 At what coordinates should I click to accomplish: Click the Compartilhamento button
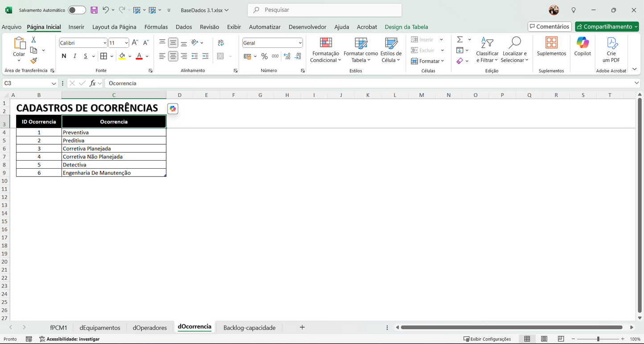607,27
